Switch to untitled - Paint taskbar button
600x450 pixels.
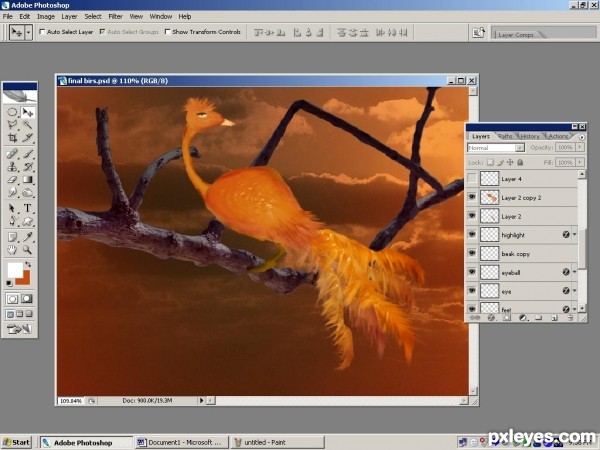coord(278,442)
